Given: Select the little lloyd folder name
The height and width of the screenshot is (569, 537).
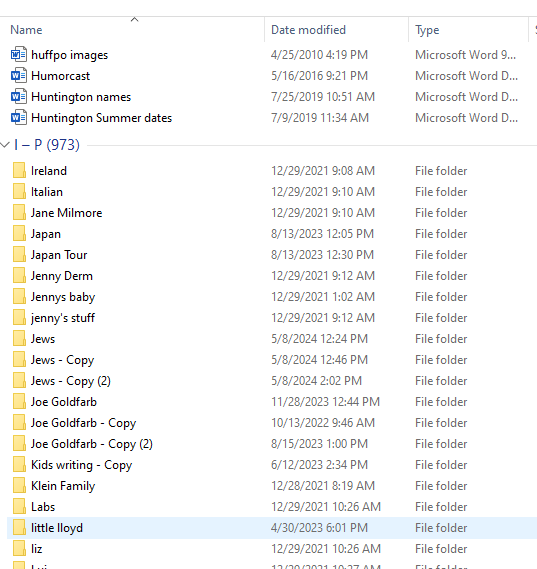Looking at the screenshot, I should click(57, 528).
